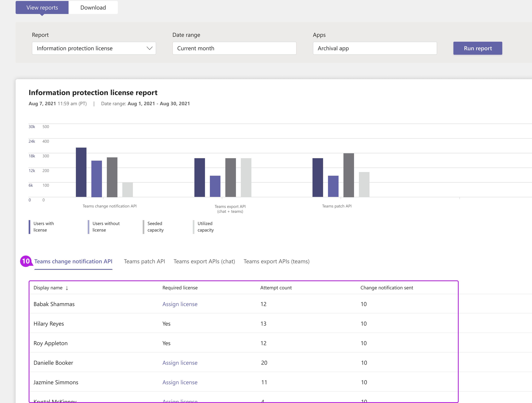Click the Apps input field
This screenshot has height=403, width=532.
(x=375, y=48)
